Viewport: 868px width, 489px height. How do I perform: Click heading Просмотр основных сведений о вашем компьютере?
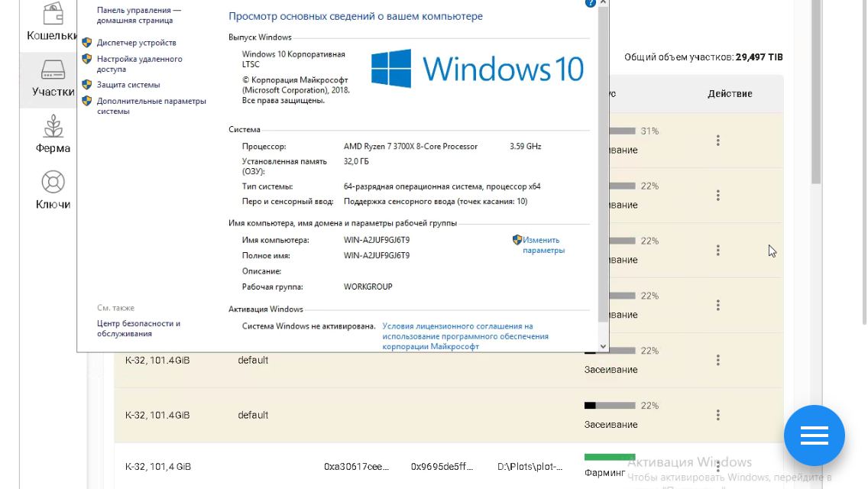[355, 17]
